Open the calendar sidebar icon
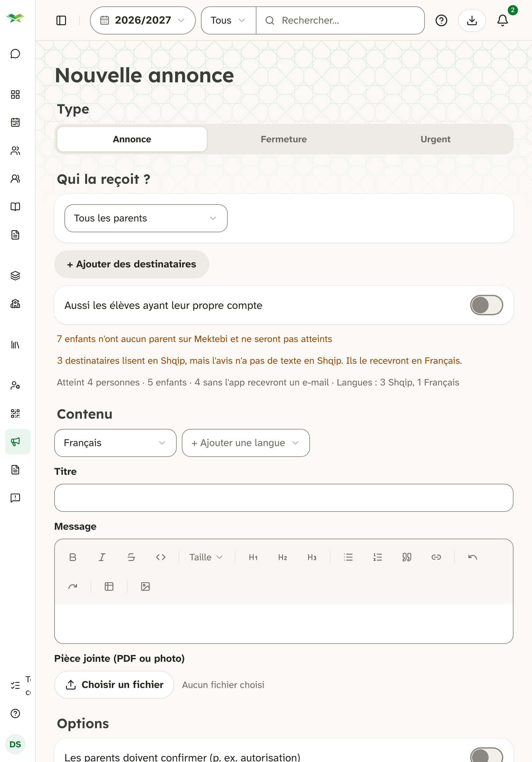532x762 pixels. (15, 123)
